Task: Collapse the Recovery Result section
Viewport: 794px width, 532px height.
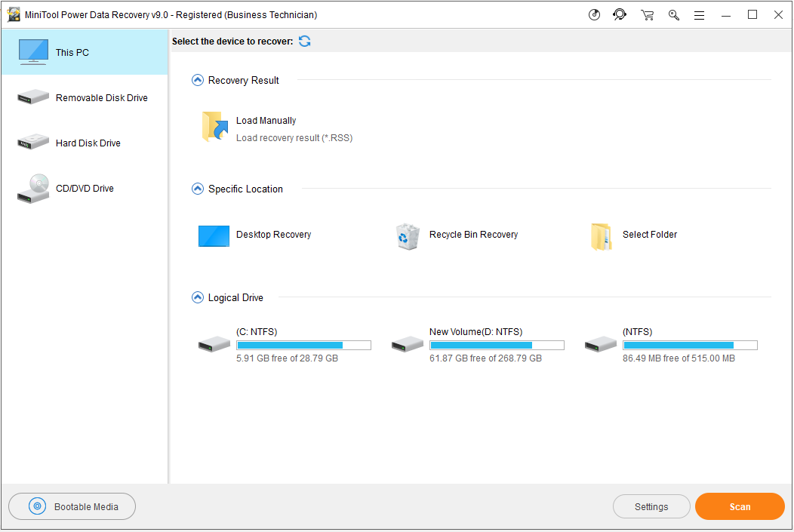Action: 198,80
